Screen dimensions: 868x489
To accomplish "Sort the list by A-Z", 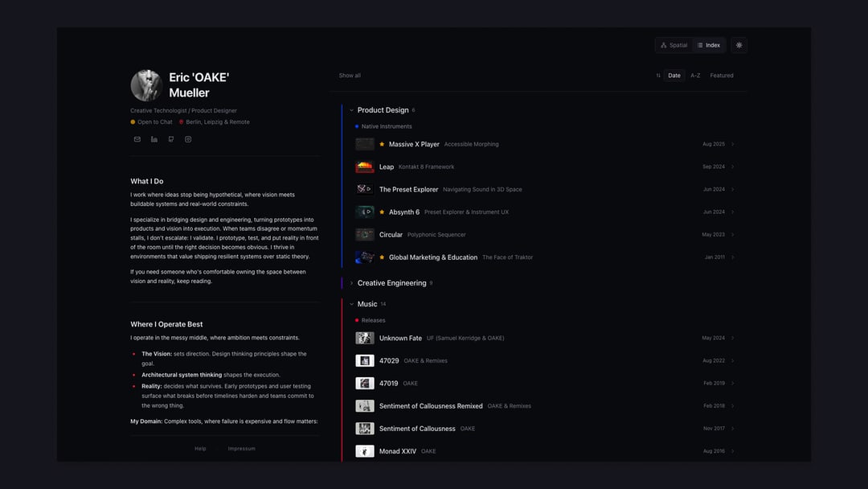I will (695, 76).
